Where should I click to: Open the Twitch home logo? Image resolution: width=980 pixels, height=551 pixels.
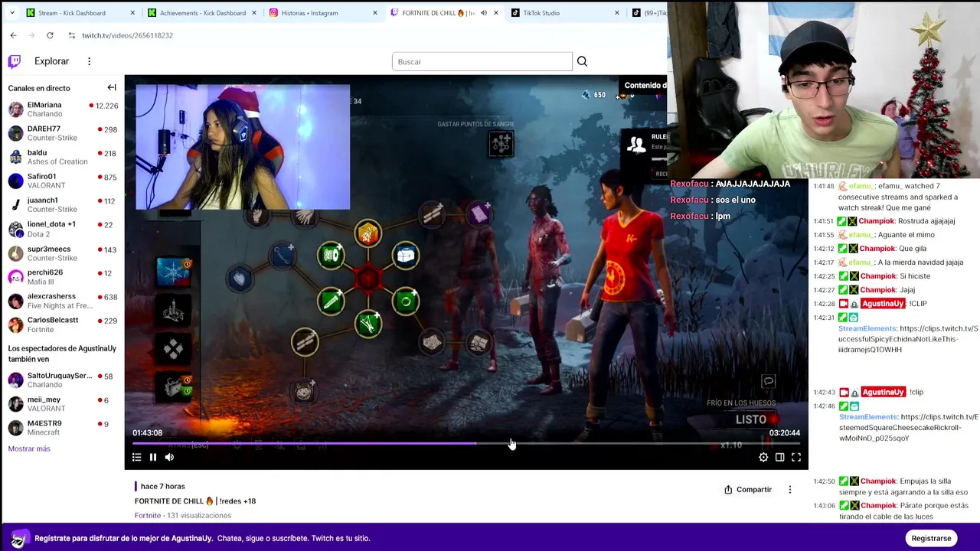point(15,61)
